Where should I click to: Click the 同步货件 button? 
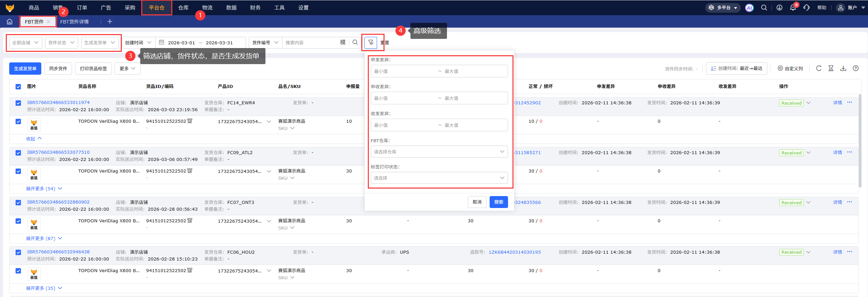point(58,69)
